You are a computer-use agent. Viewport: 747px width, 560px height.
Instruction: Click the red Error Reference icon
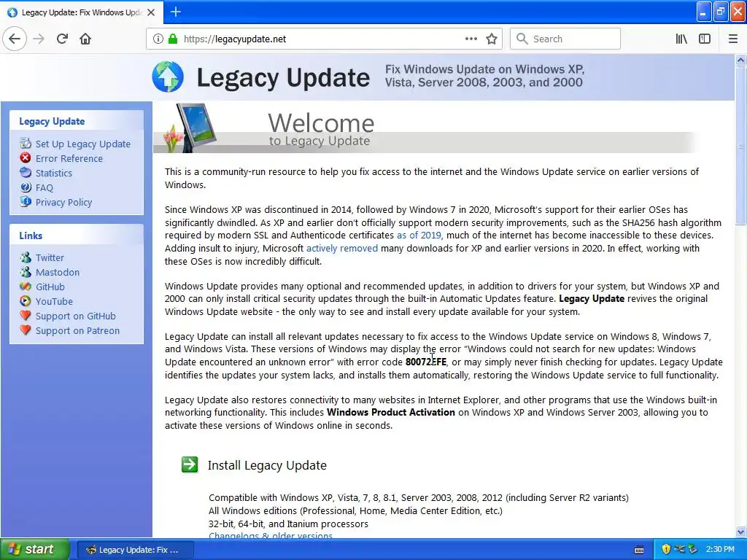[x=26, y=158]
